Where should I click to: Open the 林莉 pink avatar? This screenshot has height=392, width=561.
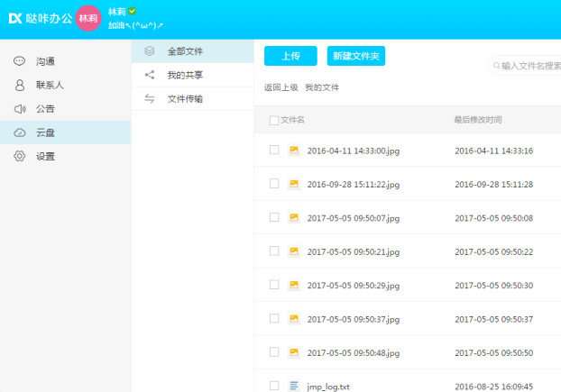88,18
